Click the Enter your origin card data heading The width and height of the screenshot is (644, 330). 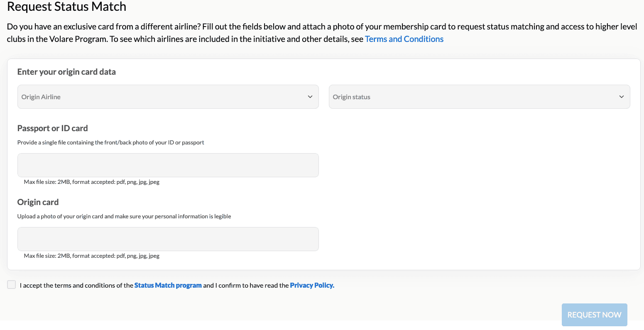[66, 72]
